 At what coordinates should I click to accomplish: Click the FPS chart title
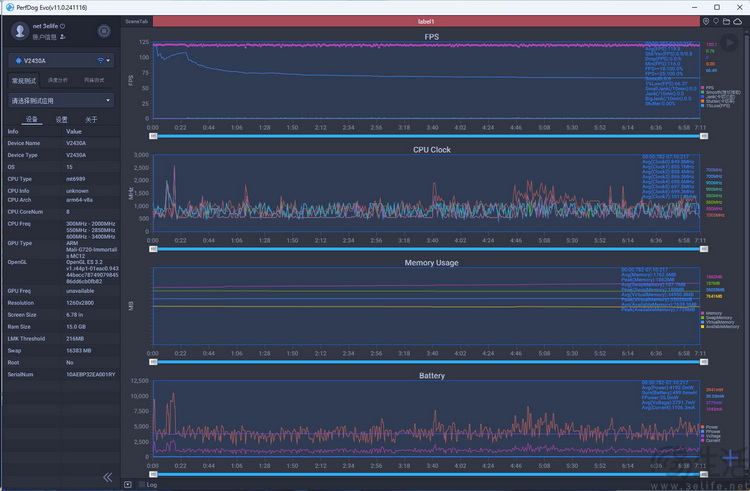(431, 37)
